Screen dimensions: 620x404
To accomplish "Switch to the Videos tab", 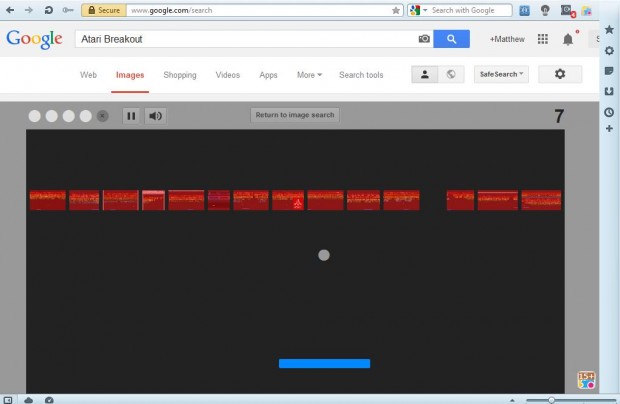I will tap(228, 75).
